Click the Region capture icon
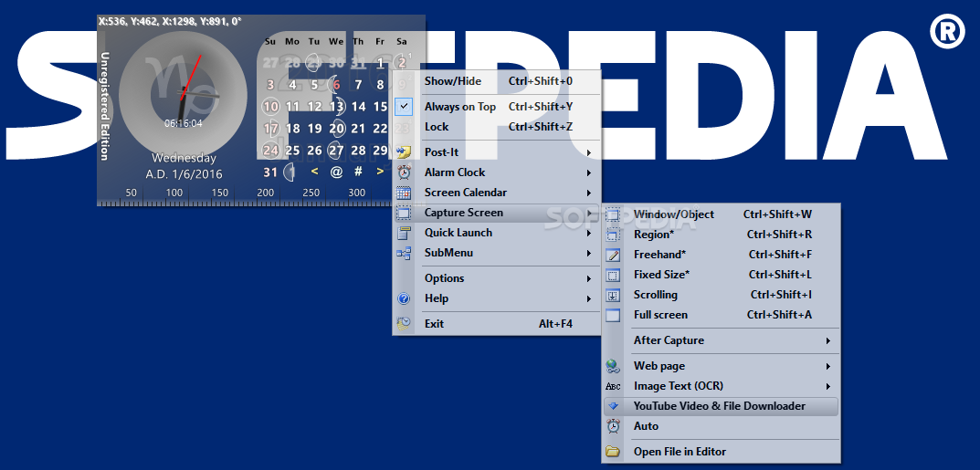Screen dimensions: 980x470 (x=613, y=235)
